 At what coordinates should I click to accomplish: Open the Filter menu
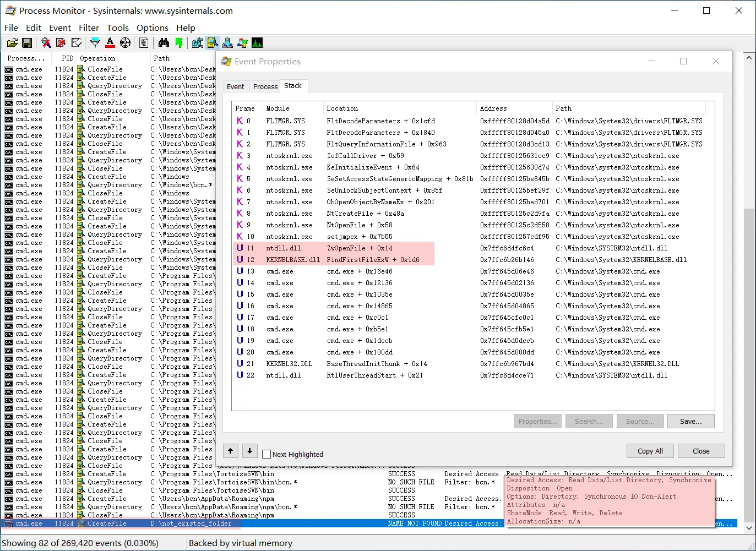89,28
